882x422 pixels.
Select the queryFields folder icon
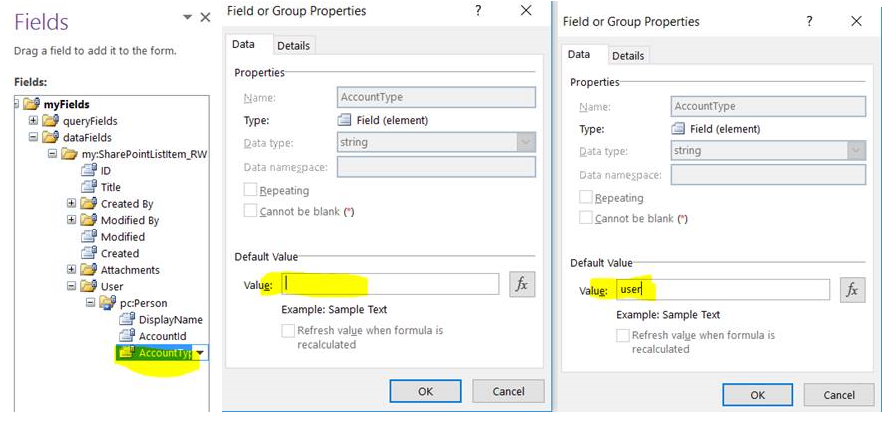point(50,121)
